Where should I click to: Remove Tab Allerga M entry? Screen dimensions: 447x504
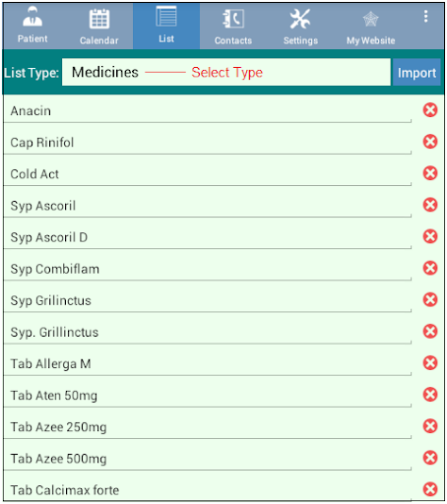click(430, 362)
